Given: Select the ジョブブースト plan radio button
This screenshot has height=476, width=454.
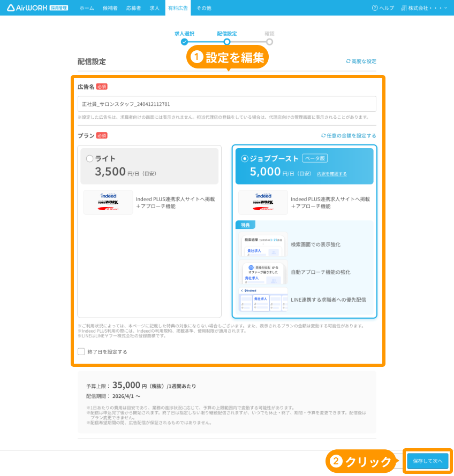Looking at the screenshot, I should point(244,158).
